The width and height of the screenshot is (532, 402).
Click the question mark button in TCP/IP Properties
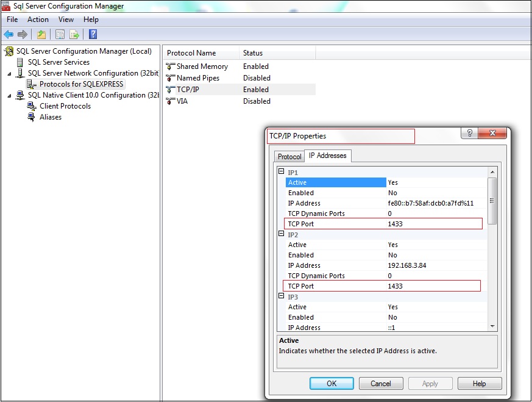(470, 133)
